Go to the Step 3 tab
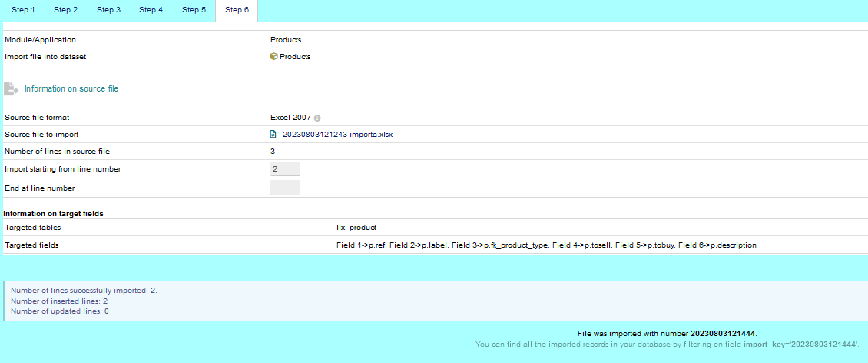 [x=108, y=10]
